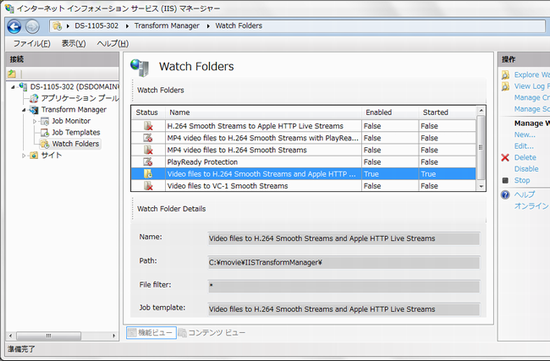Click the blue Back navigation arrow
Screen dimensions: 550x361
click(x=14, y=27)
